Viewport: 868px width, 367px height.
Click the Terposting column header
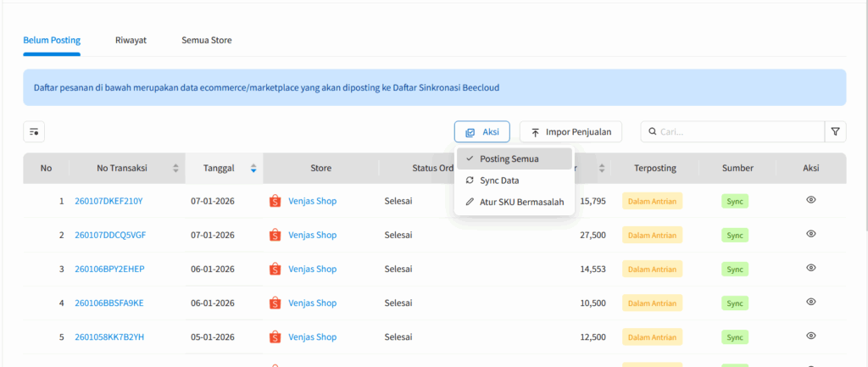(655, 169)
